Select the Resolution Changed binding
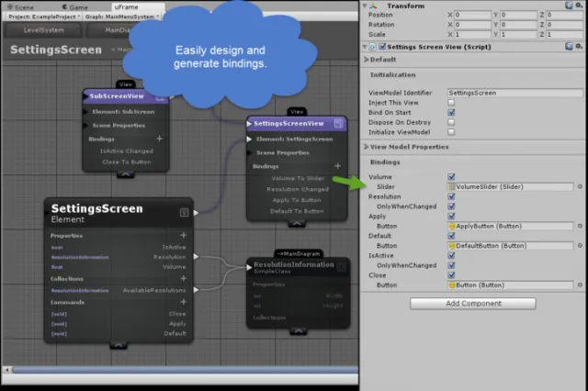Screen dimensions: 588x391 pos(298,189)
